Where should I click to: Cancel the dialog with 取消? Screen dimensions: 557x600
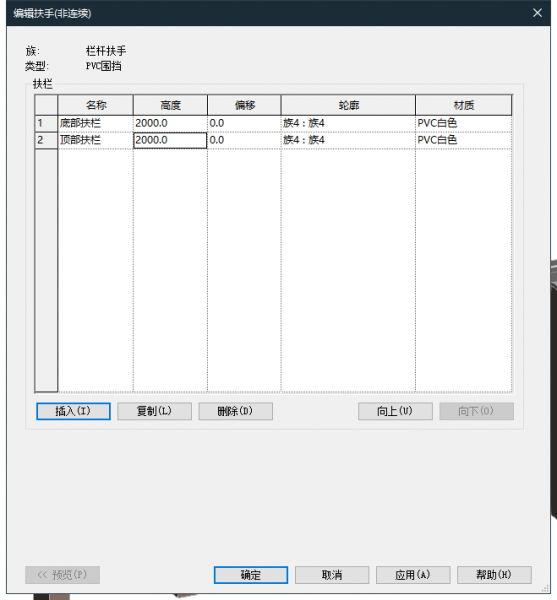(x=332, y=575)
